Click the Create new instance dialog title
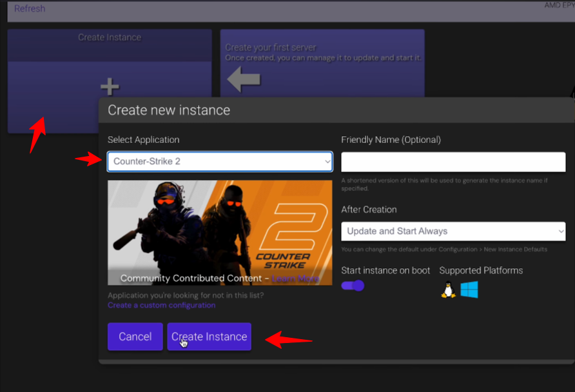This screenshot has height=392, width=575. 168,110
